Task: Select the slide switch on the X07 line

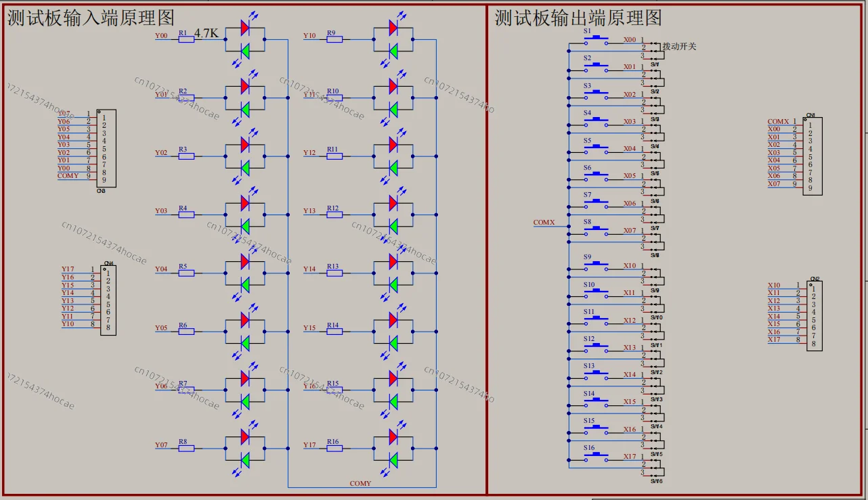Action: (x=655, y=240)
